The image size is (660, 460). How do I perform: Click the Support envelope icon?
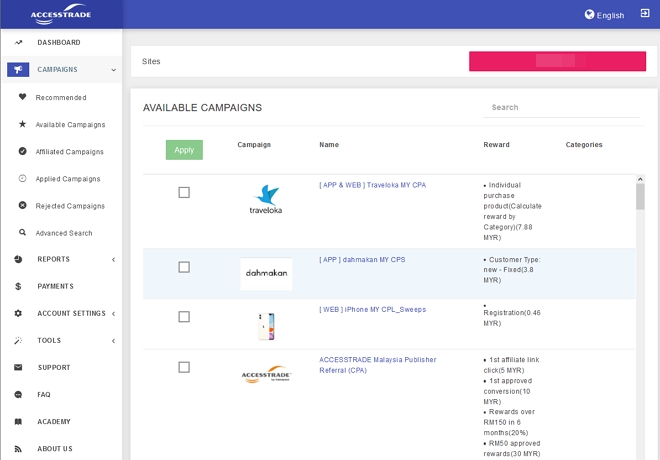point(18,367)
